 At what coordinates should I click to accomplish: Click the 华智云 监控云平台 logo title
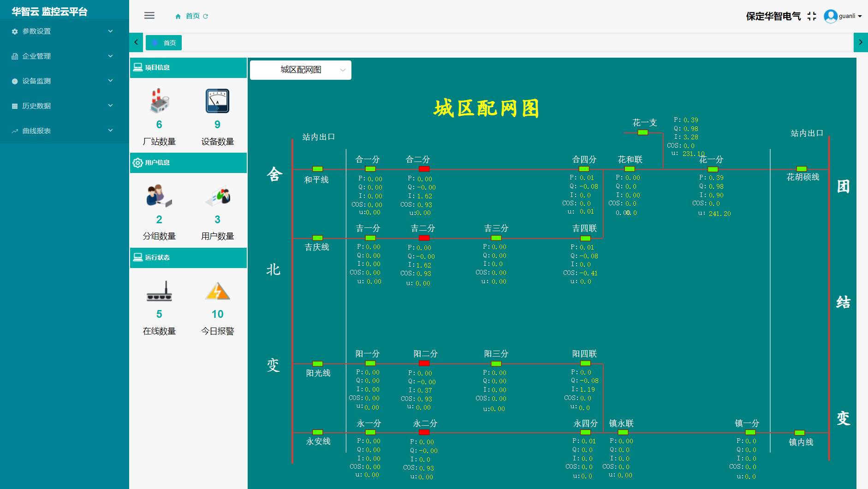pyautogui.click(x=49, y=12)
